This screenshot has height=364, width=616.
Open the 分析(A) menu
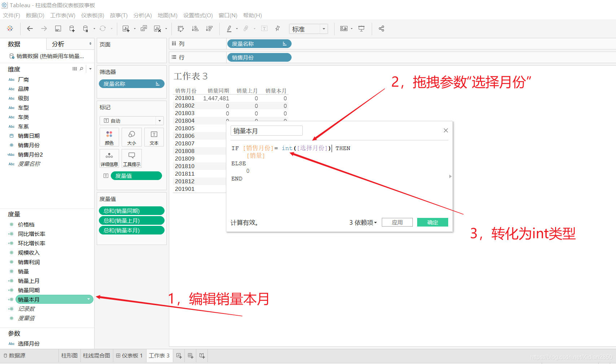coord(143,15)
